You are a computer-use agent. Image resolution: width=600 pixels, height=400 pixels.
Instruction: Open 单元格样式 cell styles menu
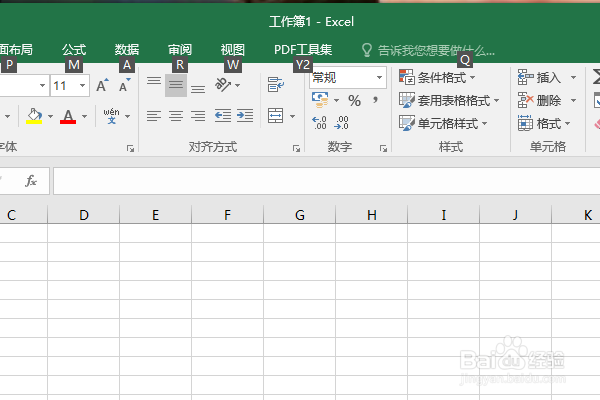(443, 123)
